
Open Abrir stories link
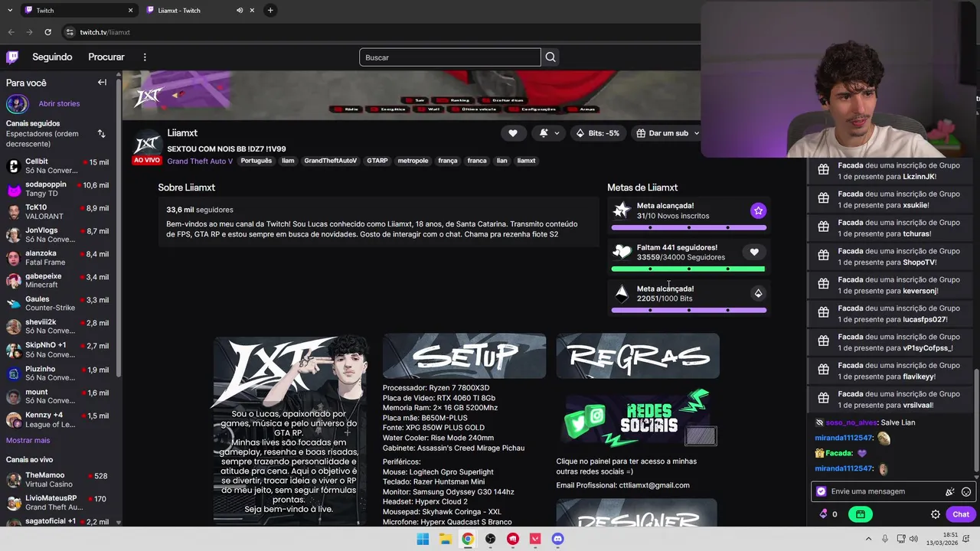tap(59, 103)
